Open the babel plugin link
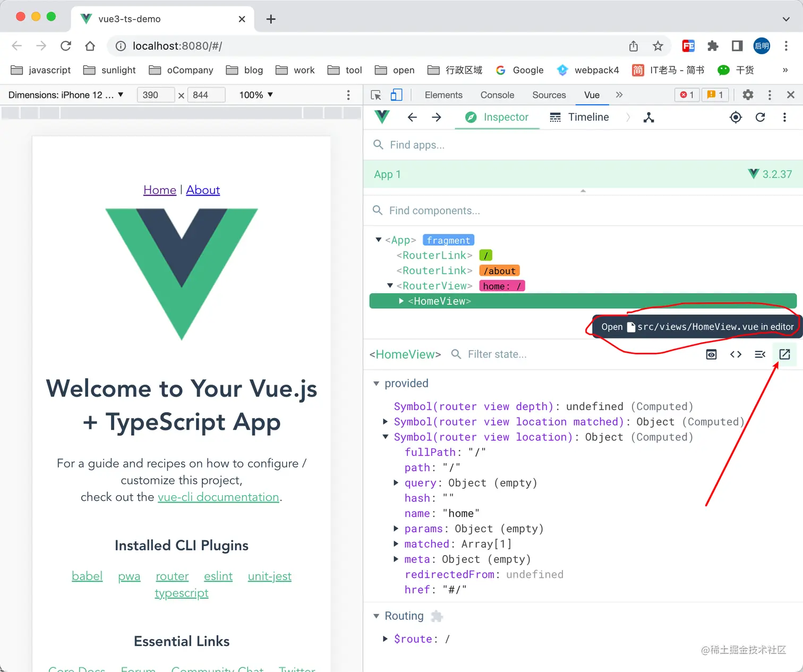This screenshot has height=672, width=803. point(87,576)
